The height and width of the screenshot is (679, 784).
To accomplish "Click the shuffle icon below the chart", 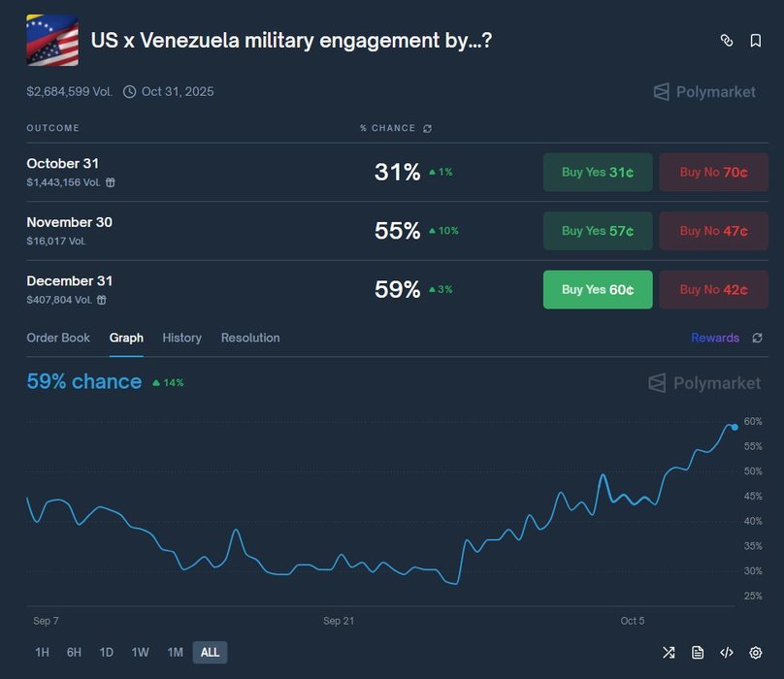I will point(669,652).
